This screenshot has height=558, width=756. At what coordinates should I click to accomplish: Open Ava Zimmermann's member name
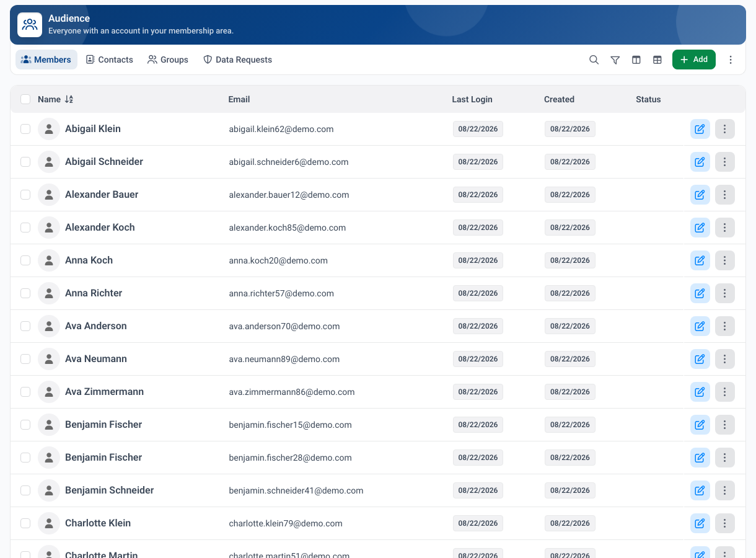pos(104,392)
